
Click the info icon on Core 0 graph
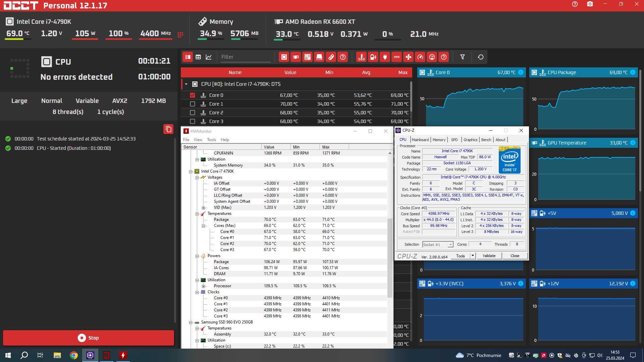pos(521,72)
